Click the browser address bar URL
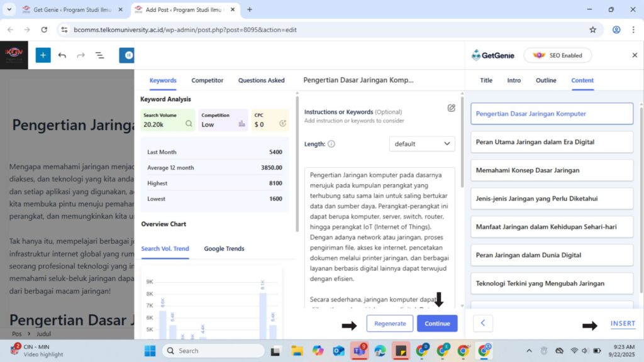Viewport: 644px width, 362px height. click(x=186, y=30)
